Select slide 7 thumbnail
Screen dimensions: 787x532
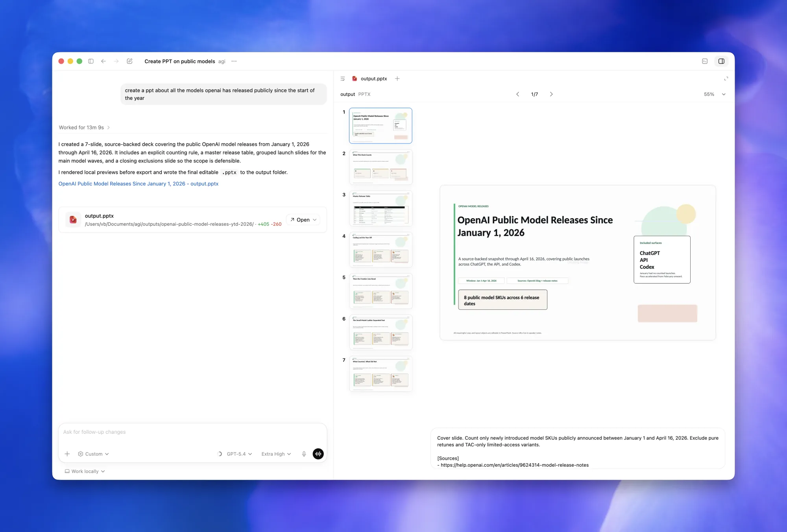coord(381,374)
